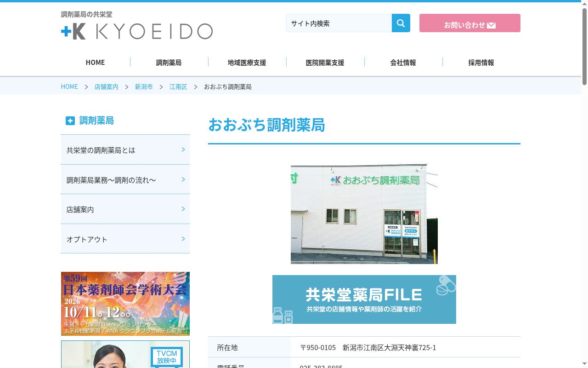Open the 日本薬剤師会学術大会 banner
The width and height of the screenshot is (588, 368).
(x=125, y=304)
